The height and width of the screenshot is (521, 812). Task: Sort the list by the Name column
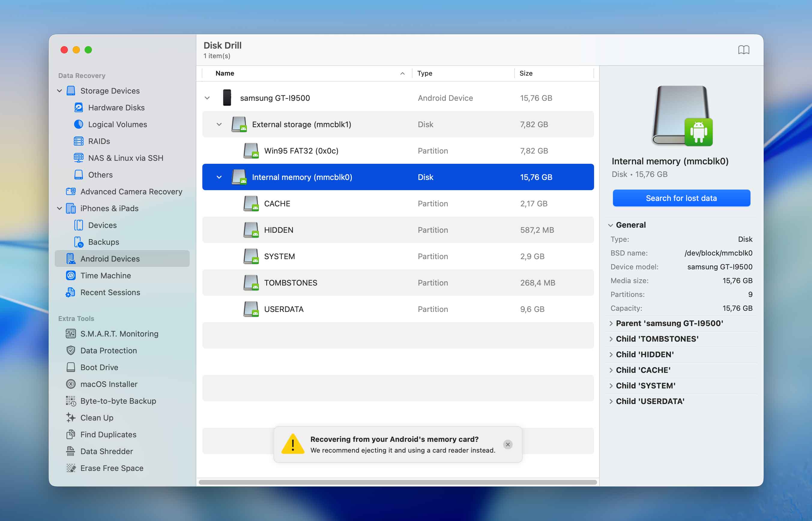[225, 73]
